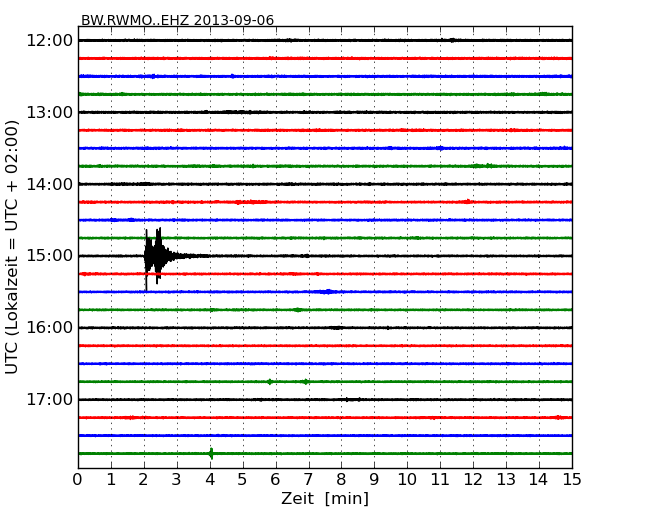Viewport: 650px width, 520px height.
Task: Click the x-axis tick label 13
Action: pos(506,480)
